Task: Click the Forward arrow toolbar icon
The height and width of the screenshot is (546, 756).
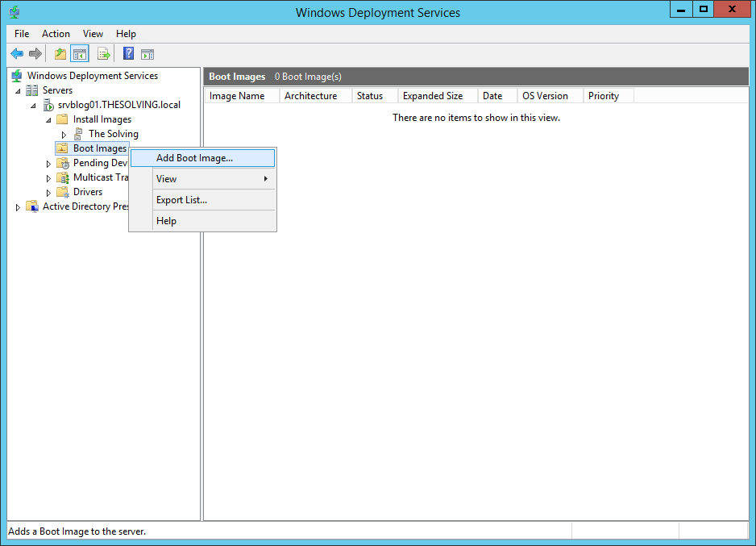Action: 35,53
